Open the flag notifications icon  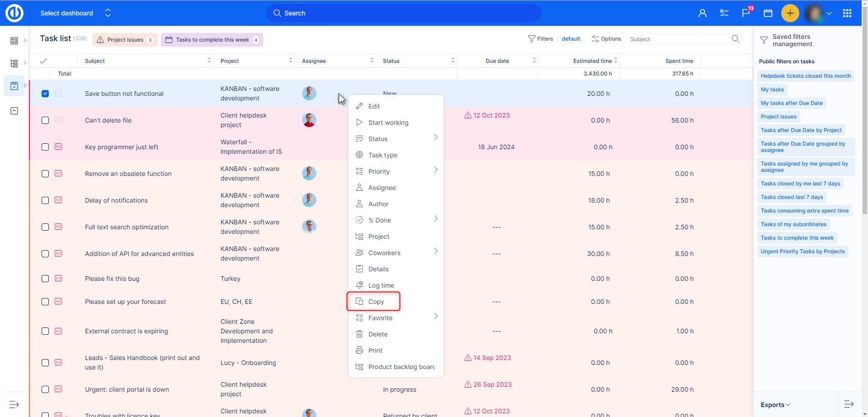click(x=746, y=13)
